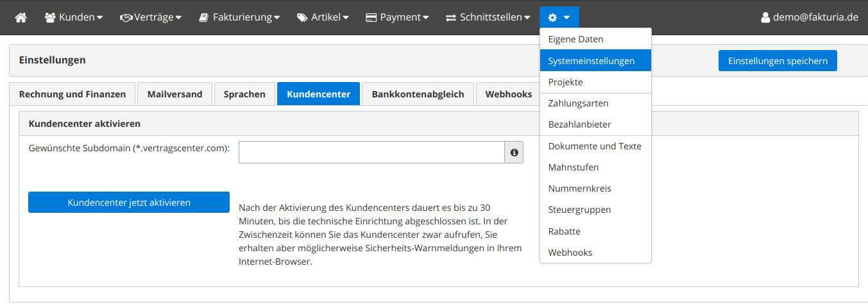The width and height of the screenshot is (868, 307).
Task: Click the home icon in navbar
Action: point(21,17)
